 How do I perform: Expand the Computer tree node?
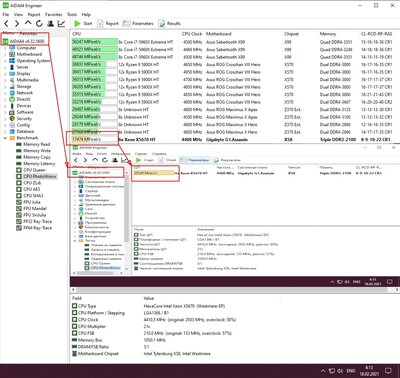(5, 48)
